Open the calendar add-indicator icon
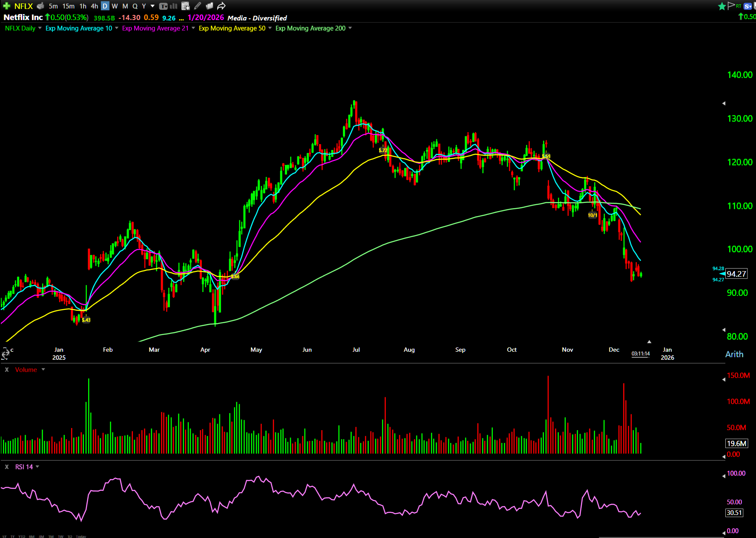Viewport: 756px width, 538px height. click(x=185, y=6)
